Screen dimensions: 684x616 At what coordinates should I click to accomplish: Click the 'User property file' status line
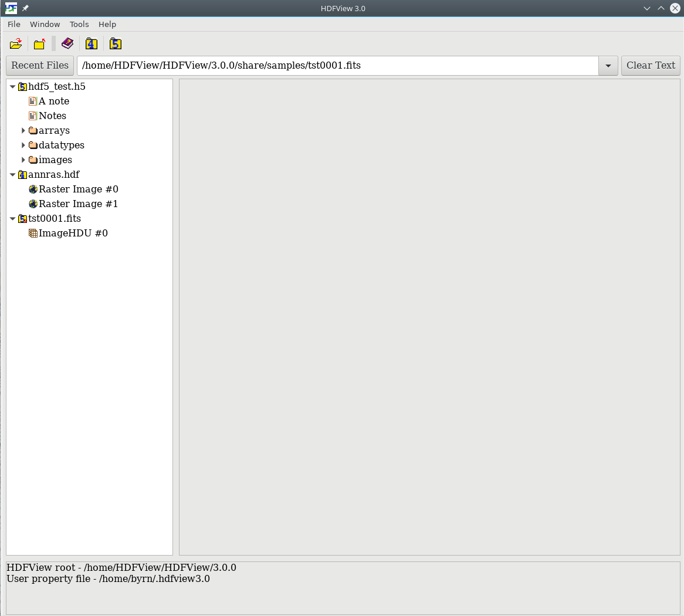point(108,579)
